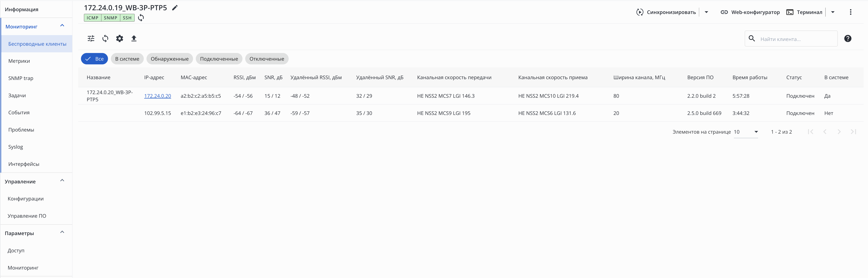
Task: Click the Web-конфигуратор button
Action: (x=750, y=12)
